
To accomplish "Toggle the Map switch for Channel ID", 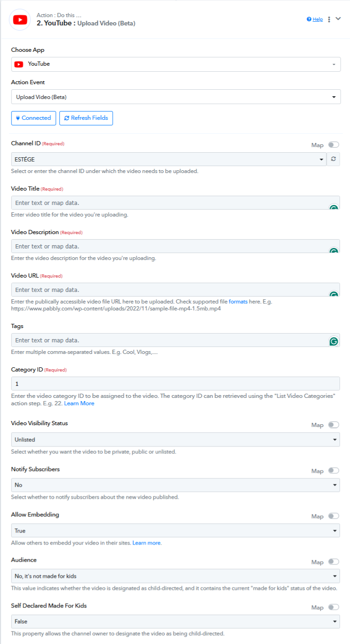I will (333, 145).
